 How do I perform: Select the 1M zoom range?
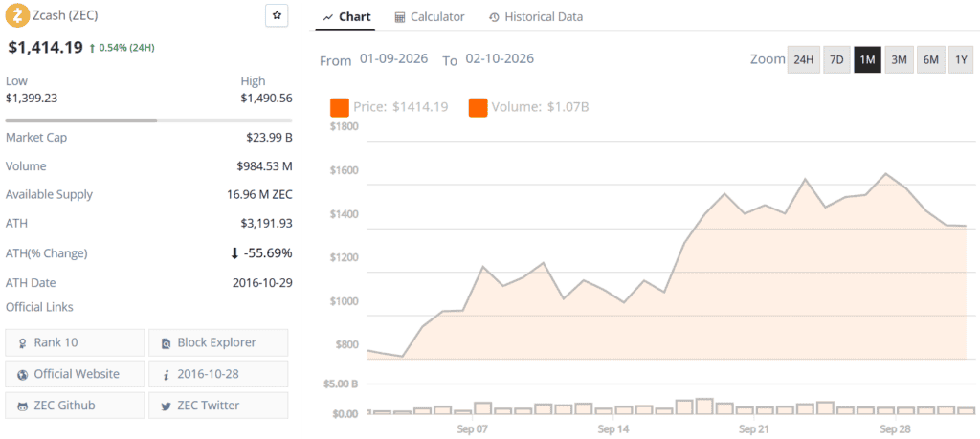tap(867, 60)
